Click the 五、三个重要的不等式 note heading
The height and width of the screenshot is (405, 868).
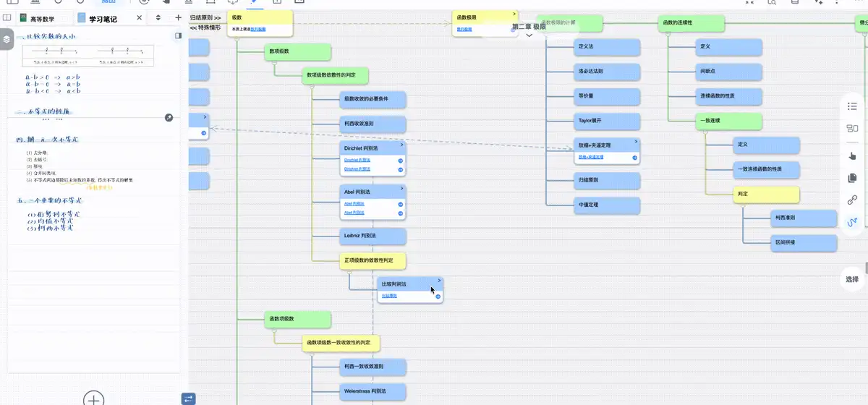[49, 200]
